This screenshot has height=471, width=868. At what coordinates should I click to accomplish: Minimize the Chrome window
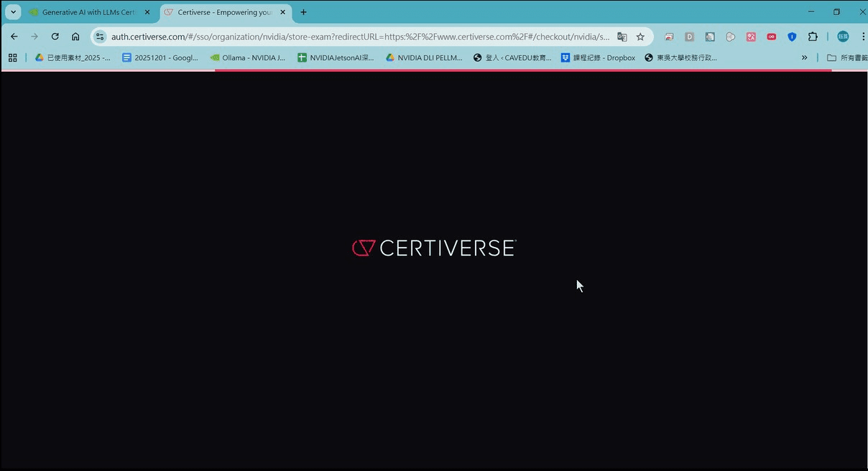point(811,11)
